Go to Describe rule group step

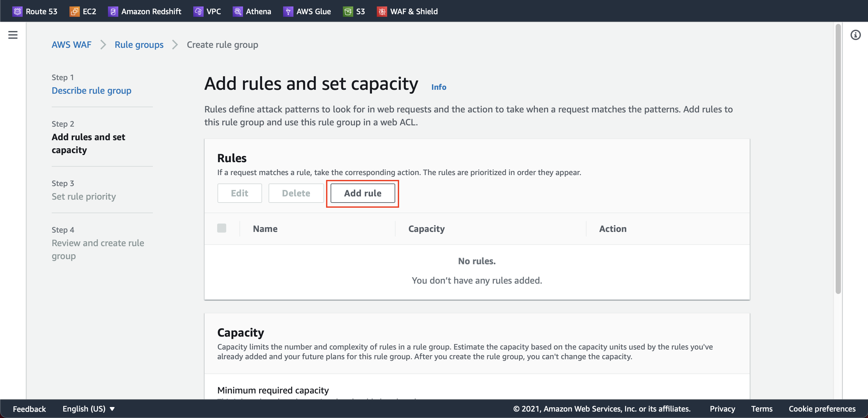pos(91,90)
